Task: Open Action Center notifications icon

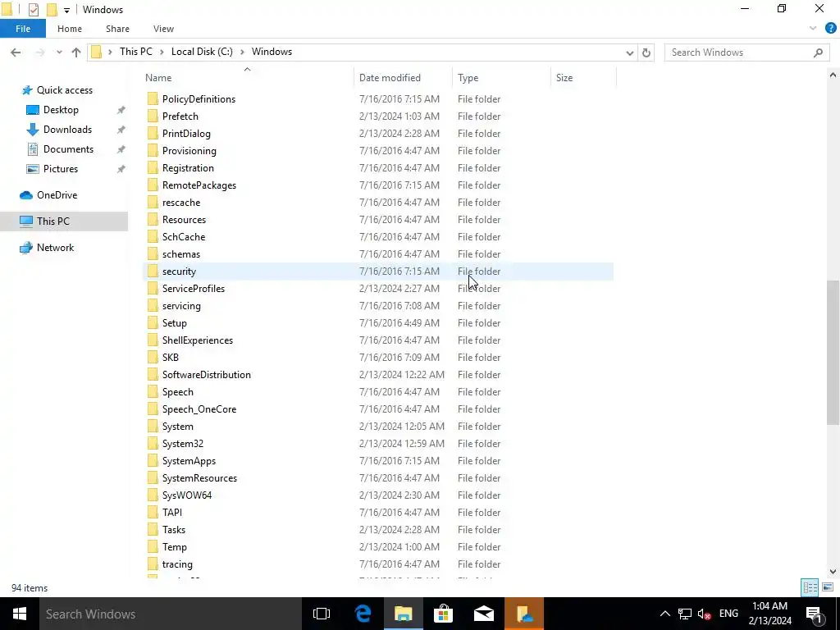Action: pos(814,614)
